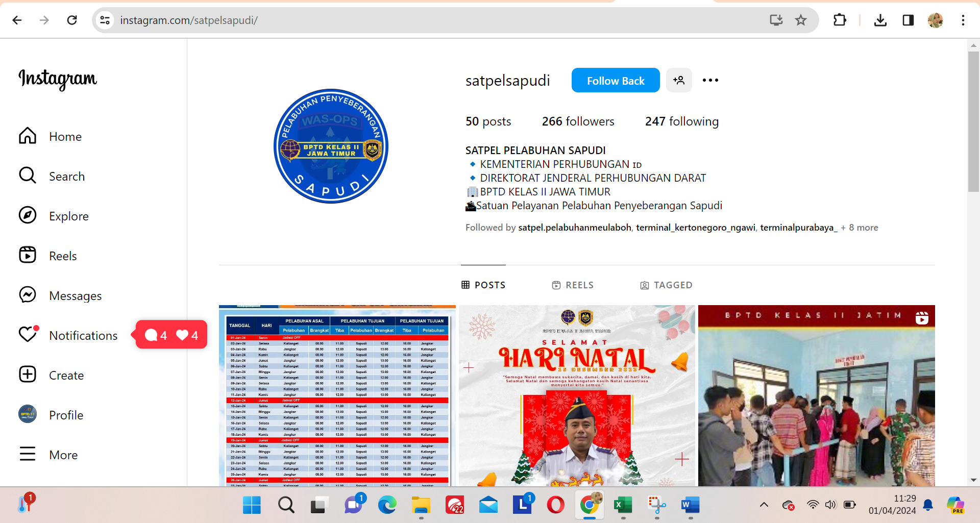
Task: Toggle the Chrome side panel
Action: coord(908,20)
